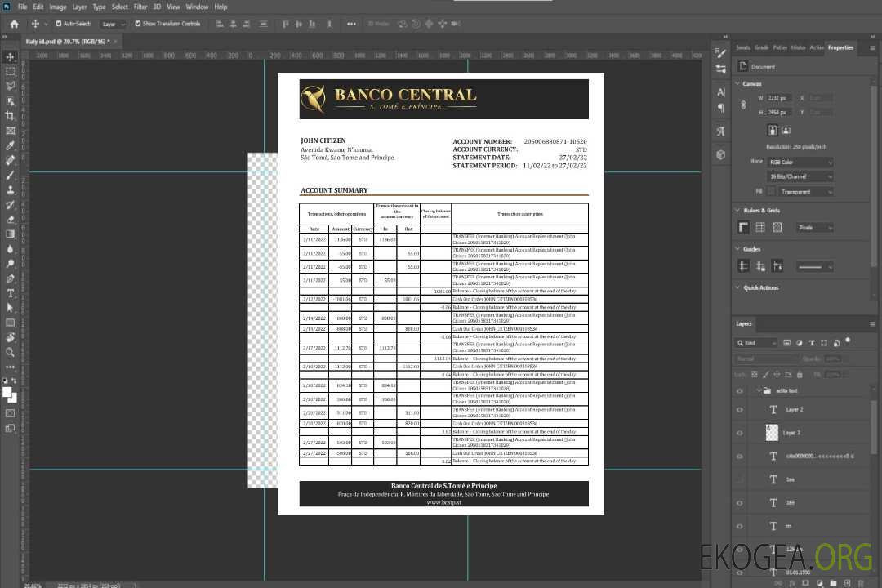Open the Transparent fill dropdown

point(805,192)
